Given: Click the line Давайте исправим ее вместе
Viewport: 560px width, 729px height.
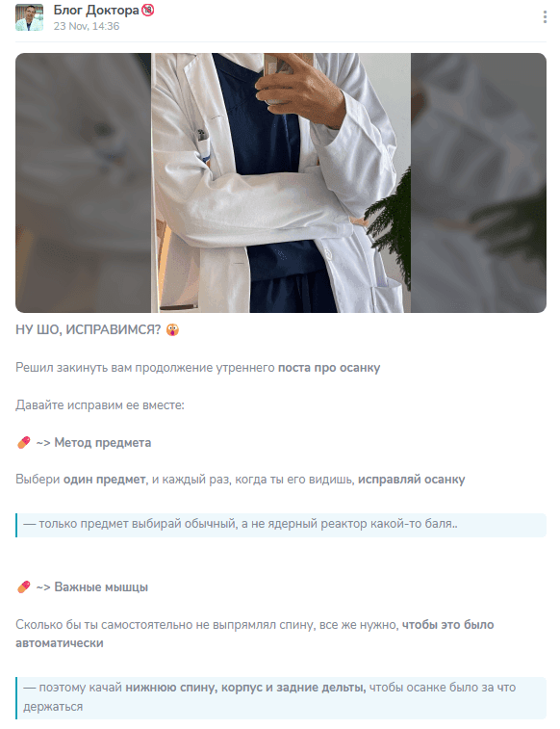Looking at the screenshot, I should click(x=100, y=405).
